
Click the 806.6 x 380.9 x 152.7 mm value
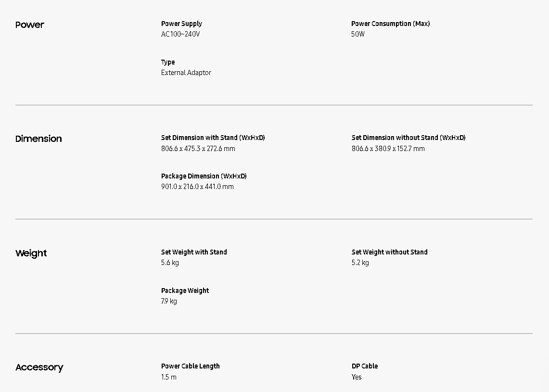tap(388, 149)
